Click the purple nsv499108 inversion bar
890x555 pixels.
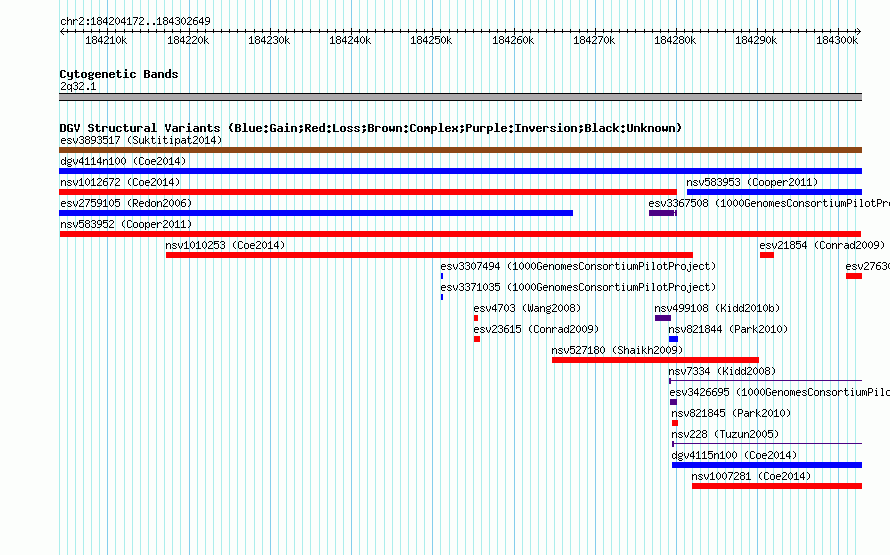coord(663,318)
